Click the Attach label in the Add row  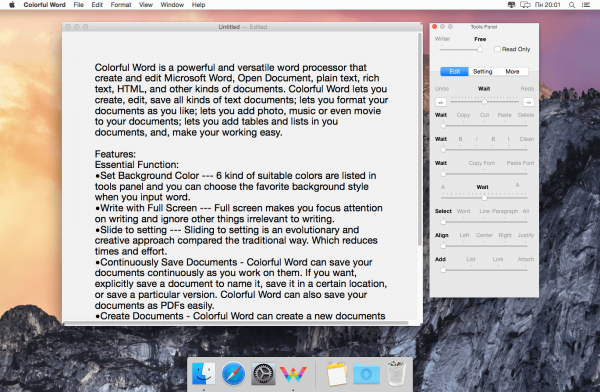click(526, 259)
